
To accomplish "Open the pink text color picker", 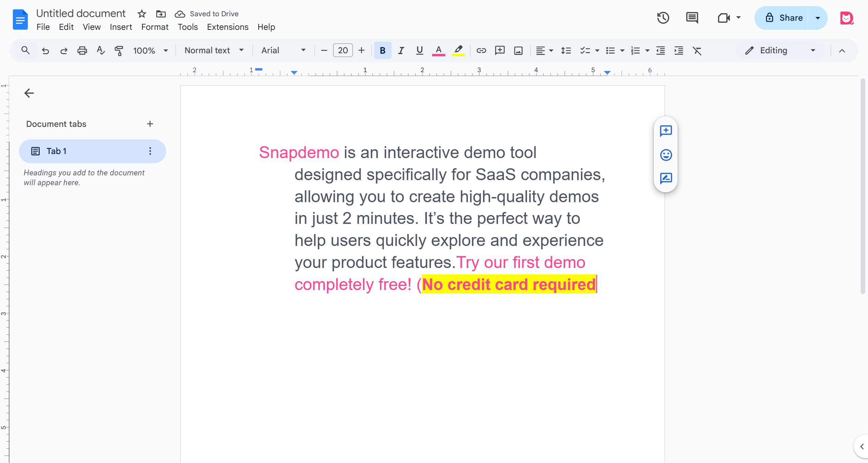I will (438, 51).
